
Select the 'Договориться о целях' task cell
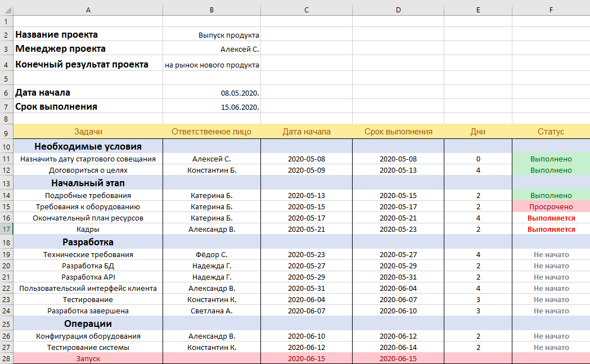(88, 170)
